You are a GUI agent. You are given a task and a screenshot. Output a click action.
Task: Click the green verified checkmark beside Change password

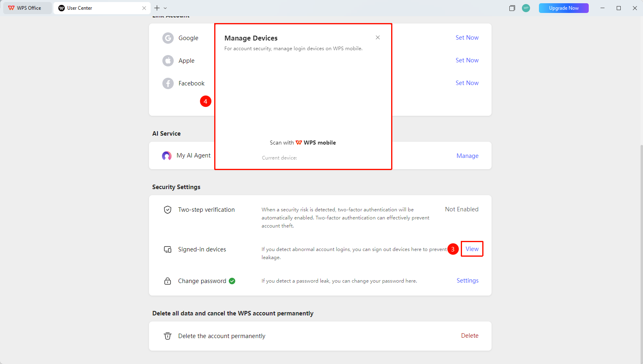232,281
